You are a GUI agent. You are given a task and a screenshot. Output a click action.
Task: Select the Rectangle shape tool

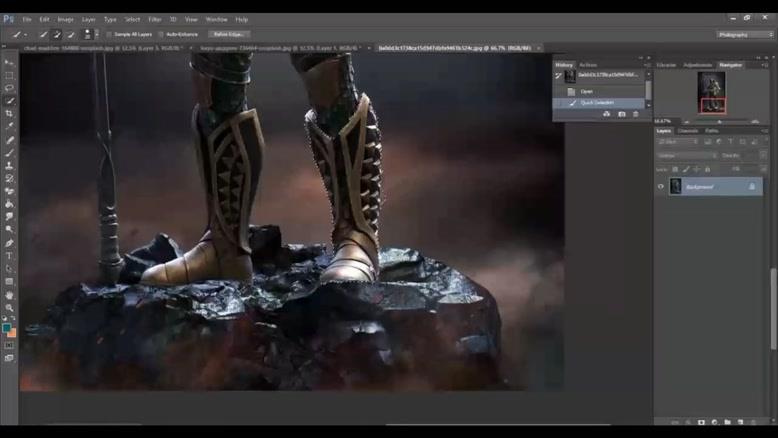(x=9, y=282)
